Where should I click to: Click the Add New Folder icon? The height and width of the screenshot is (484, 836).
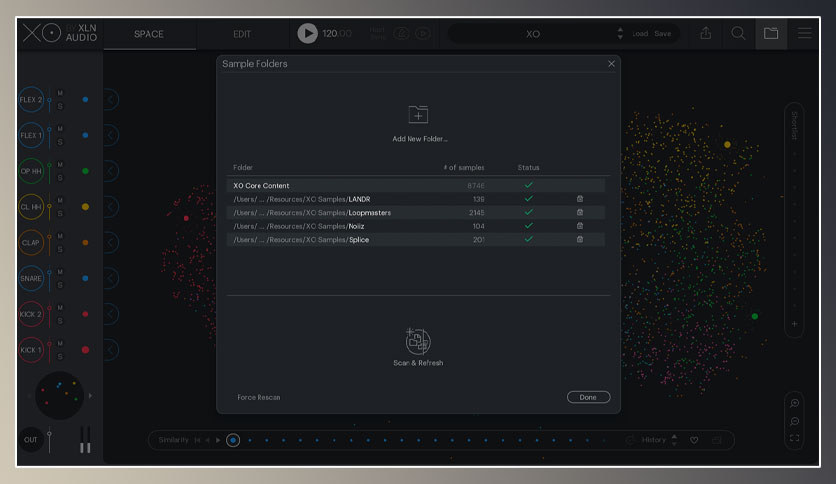coord(418,115)
